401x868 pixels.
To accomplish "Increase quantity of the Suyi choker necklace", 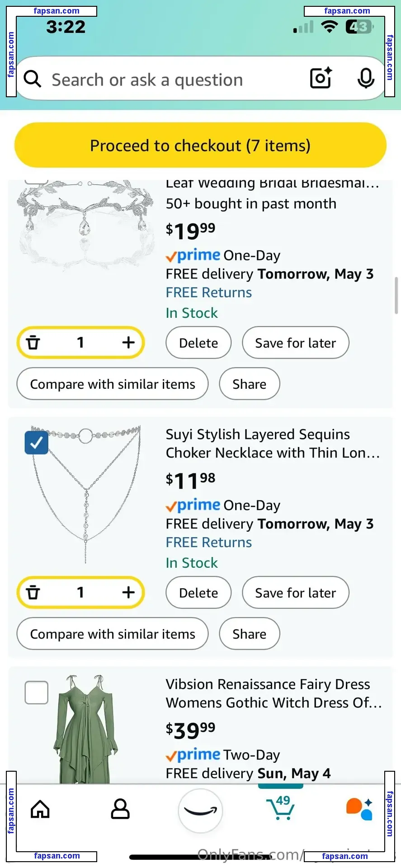I will (x=128, y=592).
